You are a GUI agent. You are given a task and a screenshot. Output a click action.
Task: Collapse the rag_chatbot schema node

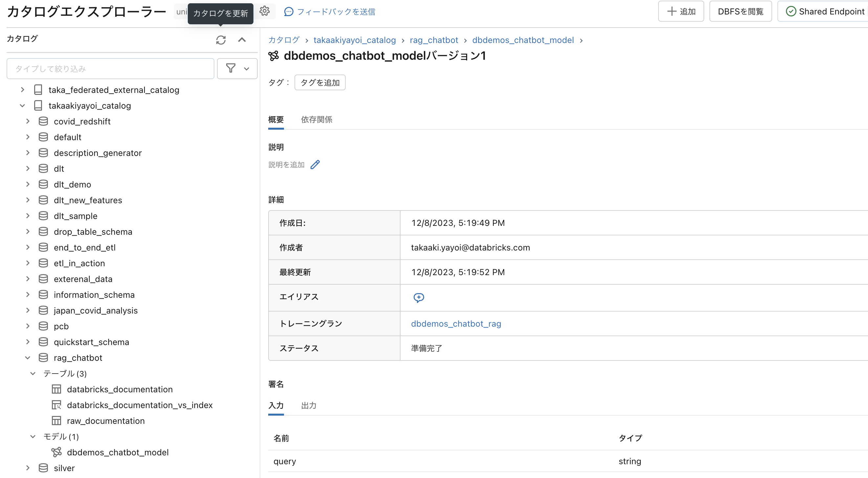pyautogui.click(x=28, y=358)
